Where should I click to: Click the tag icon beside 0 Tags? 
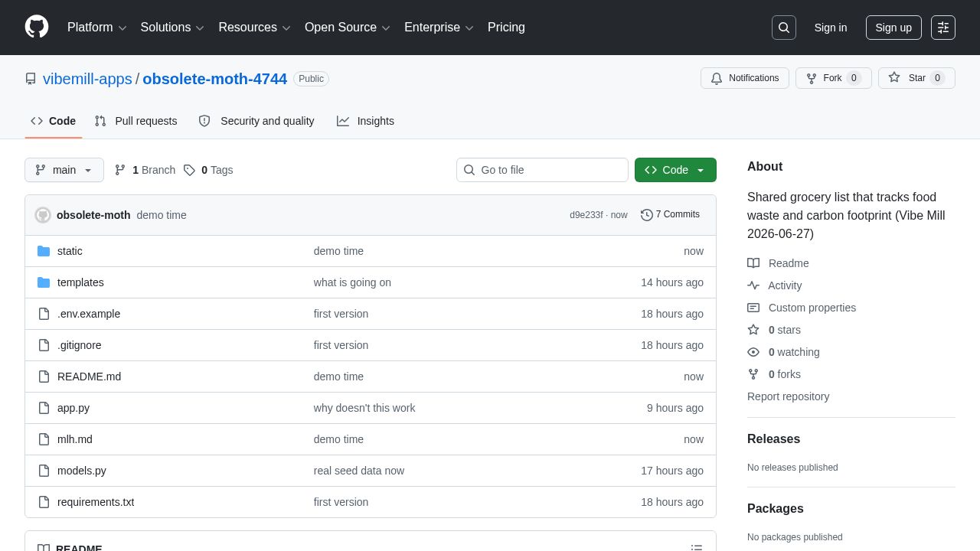[189, 170]
